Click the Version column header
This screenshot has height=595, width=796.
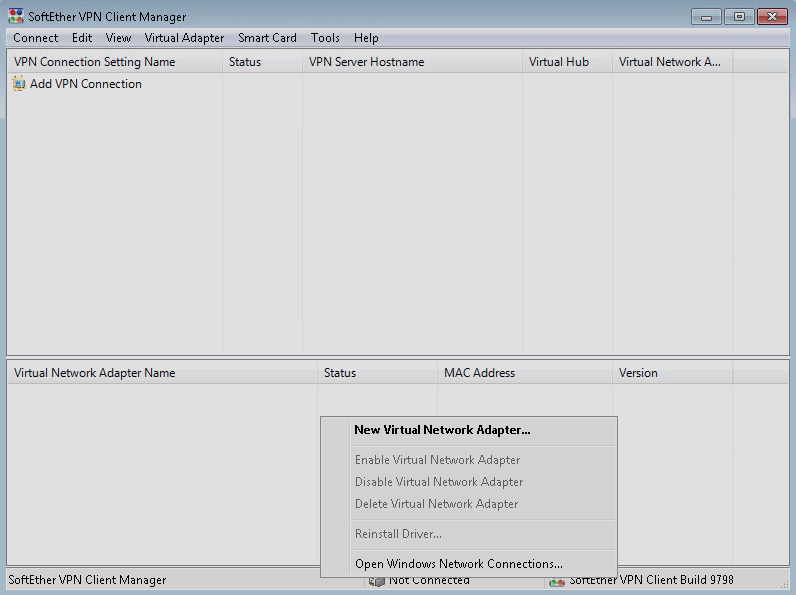pyautogui.click(x=638, y=373)
